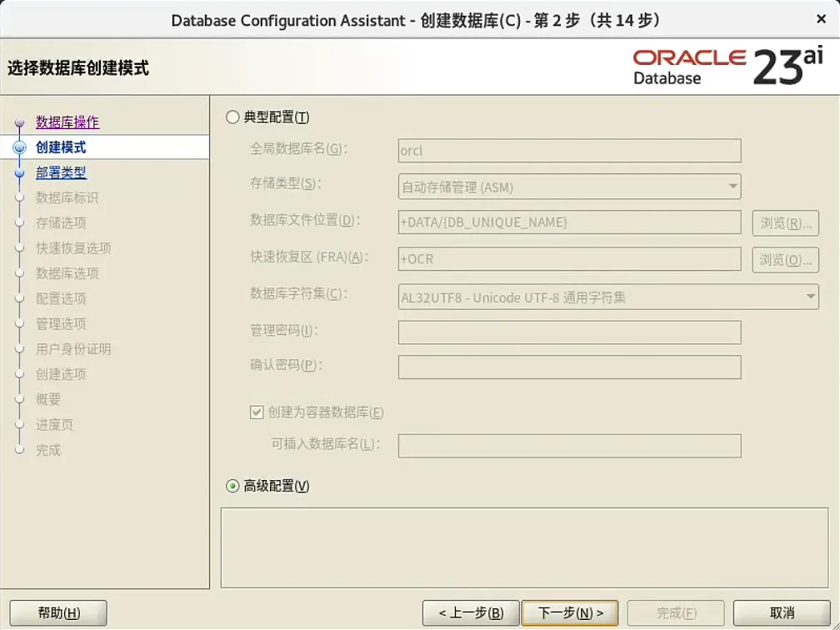Click the Oracle Database 23ai logo

click(x=728, y=62)
